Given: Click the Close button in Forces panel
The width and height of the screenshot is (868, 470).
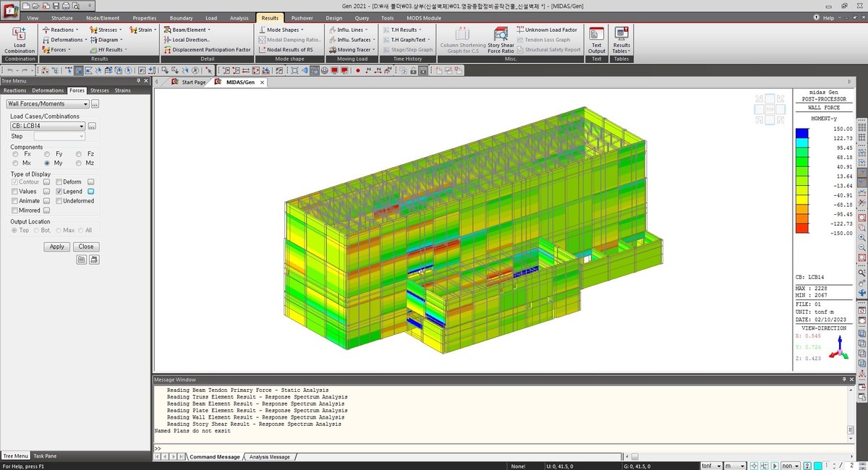Looking at the screenshot, I should pyautogui.click(x=85, y=246).
